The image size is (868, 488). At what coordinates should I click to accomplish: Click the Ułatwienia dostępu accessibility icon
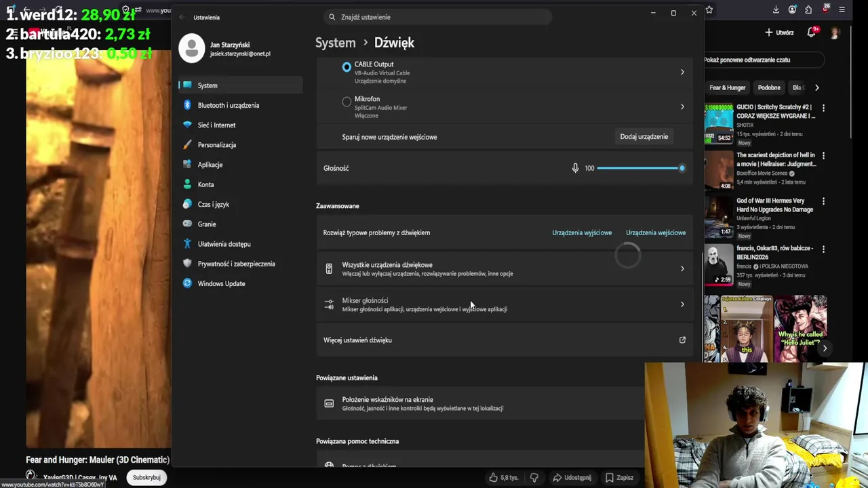point(187,244)
